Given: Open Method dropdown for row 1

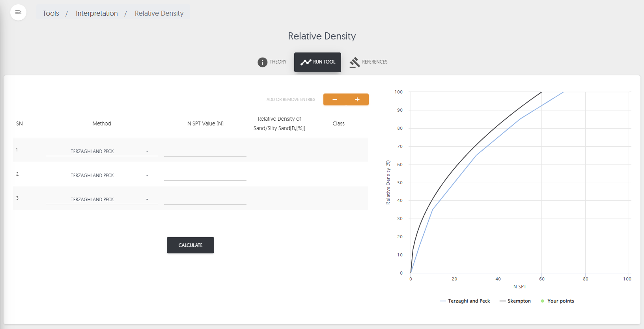Looking at the screenshot, I should (102, 151).
